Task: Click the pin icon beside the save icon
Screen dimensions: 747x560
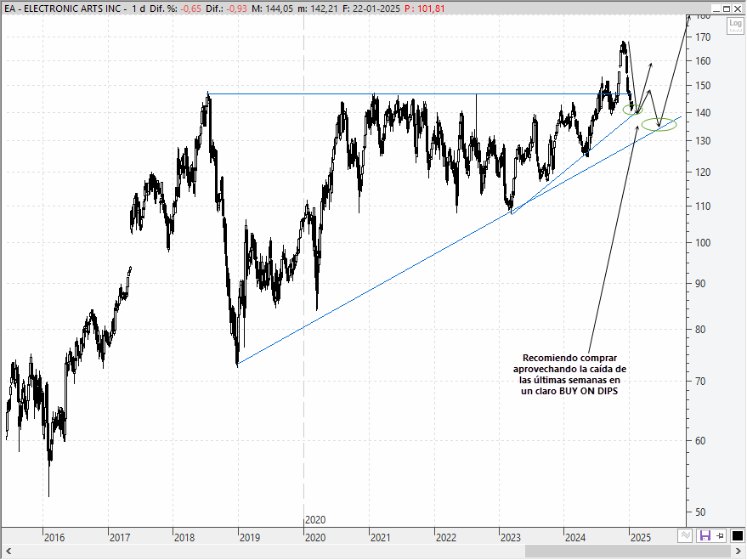Action: click(x=721, y=535)
